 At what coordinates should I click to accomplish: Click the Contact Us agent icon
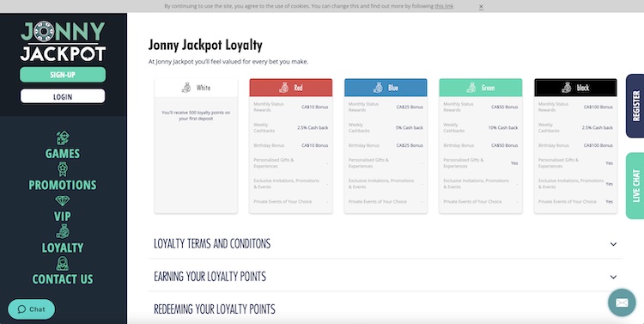click(63, 263)
